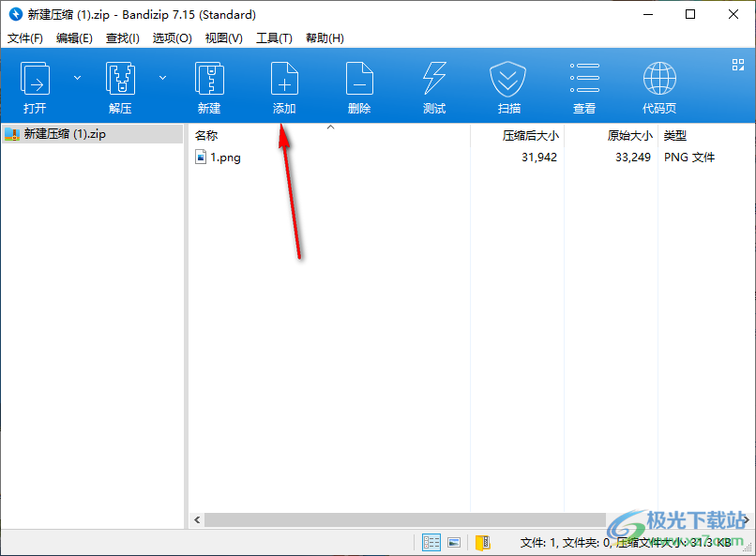Open the 编辑(E) menu
The image size is (756, 556).
pos(74,38)
